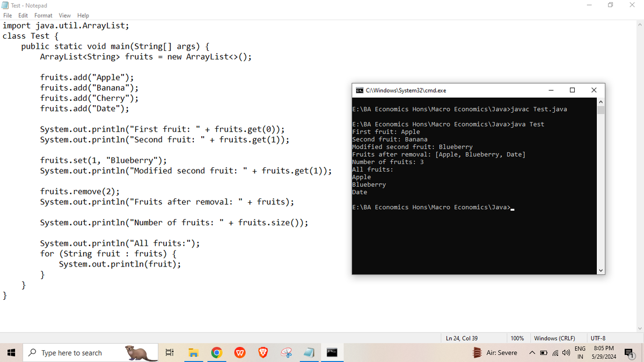Click "Number of fruits: 3" in cmd output
This screenshot has height=362, width=644.
point(388,162)
